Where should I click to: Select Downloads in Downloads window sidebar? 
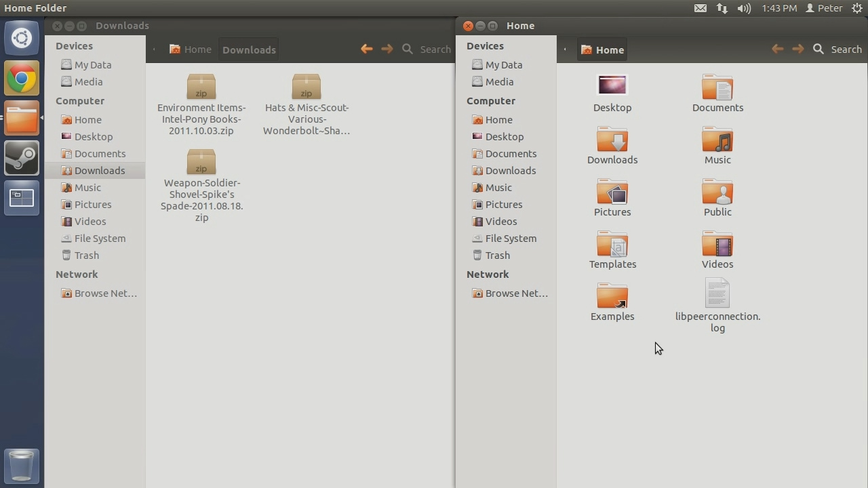pyautogui.click(x=95, y=171)
